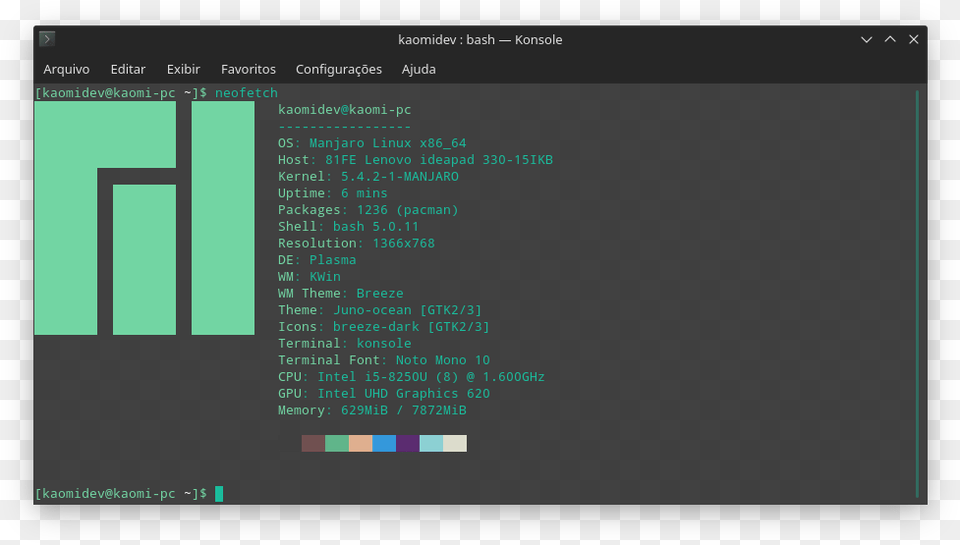Click the Packages: 1236 (pacman) line
This screenshot has height=545, width=960.
368,210
